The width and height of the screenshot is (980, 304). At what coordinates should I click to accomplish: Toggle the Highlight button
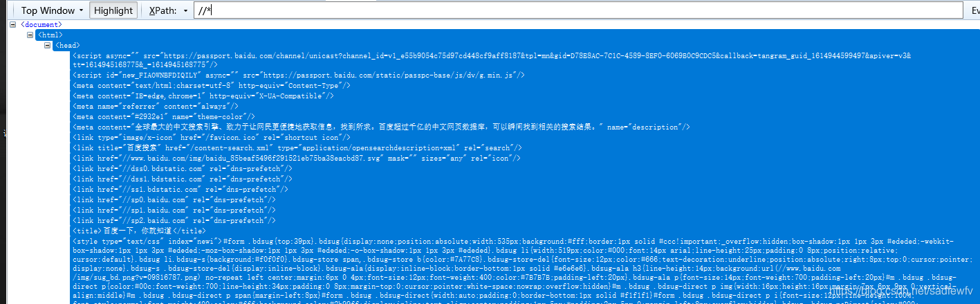113,10
